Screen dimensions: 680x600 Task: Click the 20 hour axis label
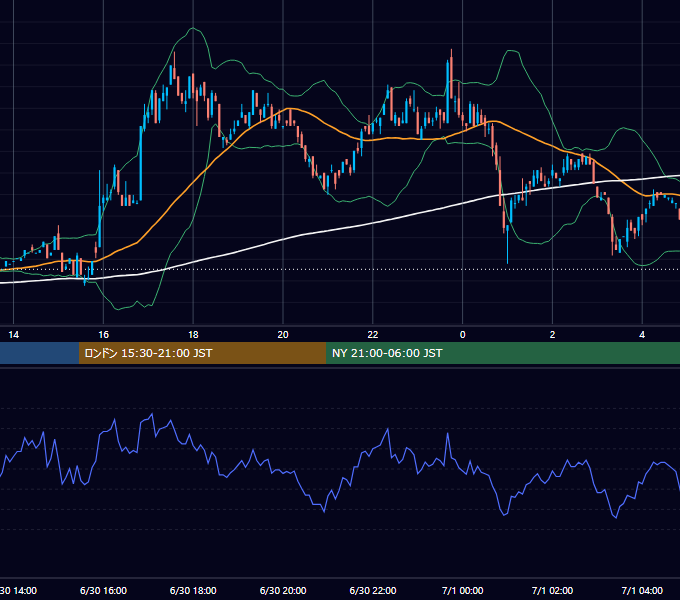pos(283,335)
